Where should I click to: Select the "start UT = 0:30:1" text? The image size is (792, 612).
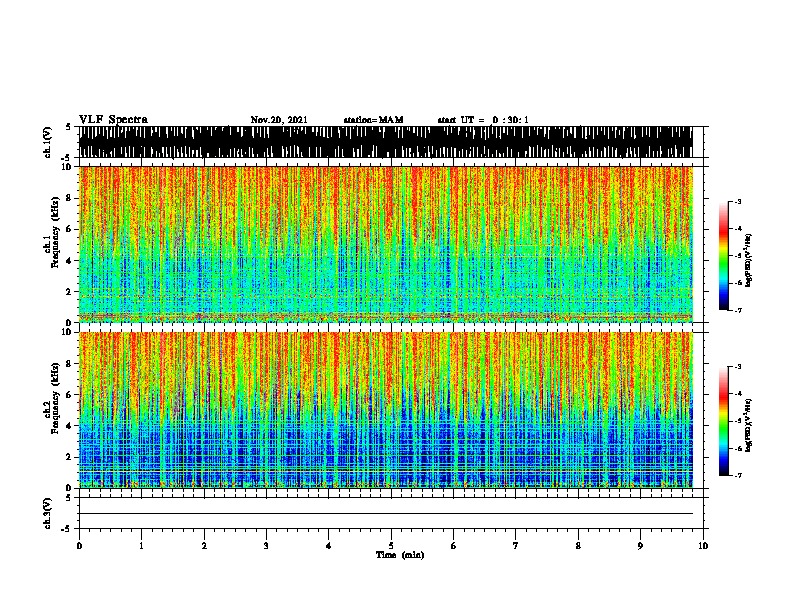coord(483,120)
